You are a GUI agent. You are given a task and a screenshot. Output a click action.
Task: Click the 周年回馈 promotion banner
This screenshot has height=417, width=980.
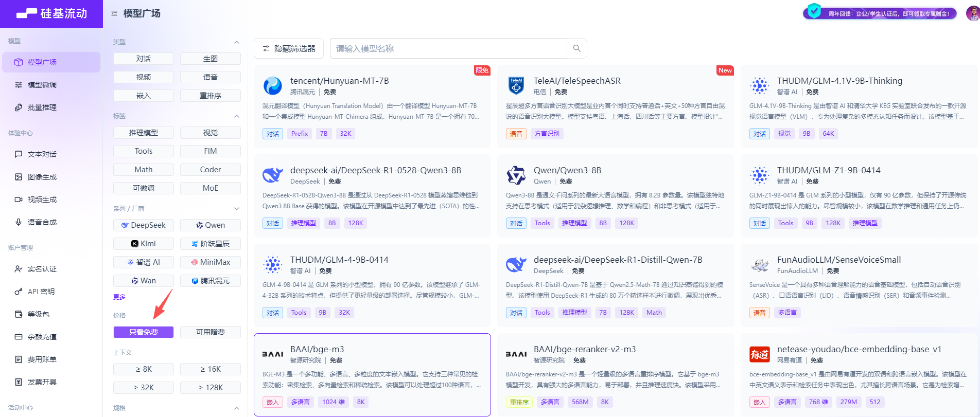tap(880, 13)
